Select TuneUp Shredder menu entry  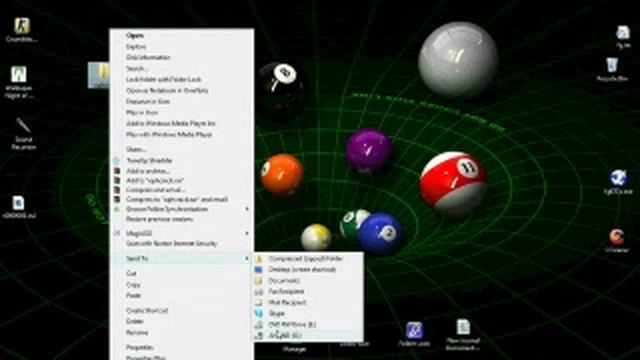(149, 160)
